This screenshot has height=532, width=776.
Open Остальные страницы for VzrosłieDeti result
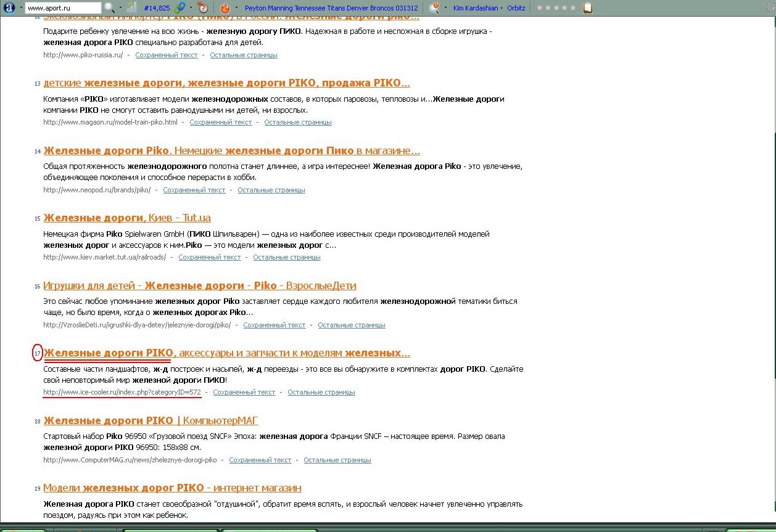point(352,325)
